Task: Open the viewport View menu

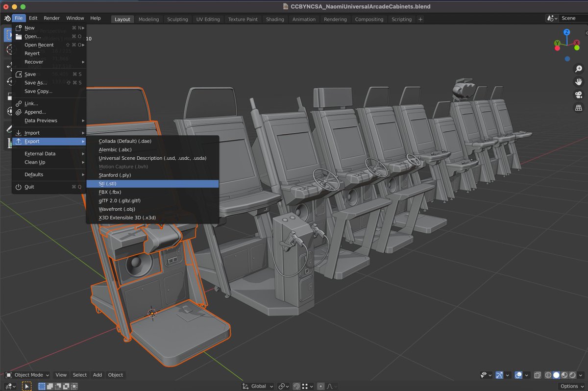Action: 61,375
